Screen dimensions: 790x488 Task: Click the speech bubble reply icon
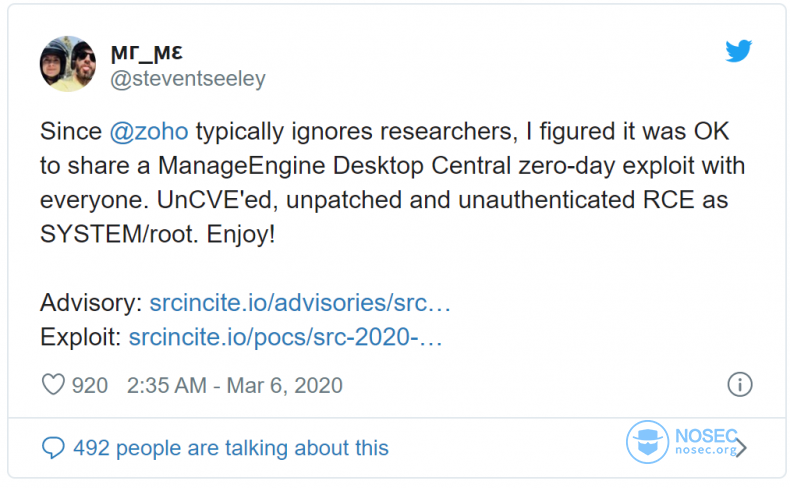(53, 447)
